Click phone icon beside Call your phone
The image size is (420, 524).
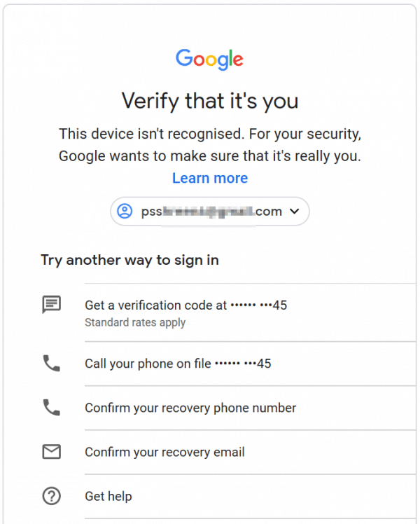click(51, 364)
